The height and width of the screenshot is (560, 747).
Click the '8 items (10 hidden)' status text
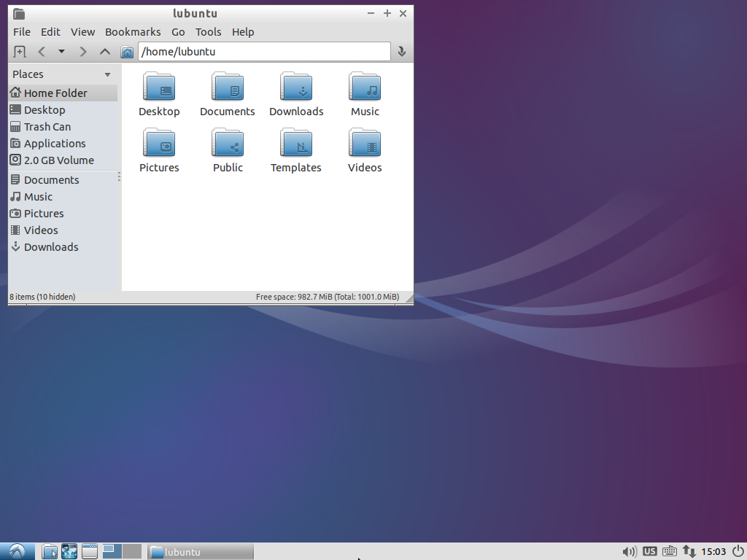[x=42, y=297]
